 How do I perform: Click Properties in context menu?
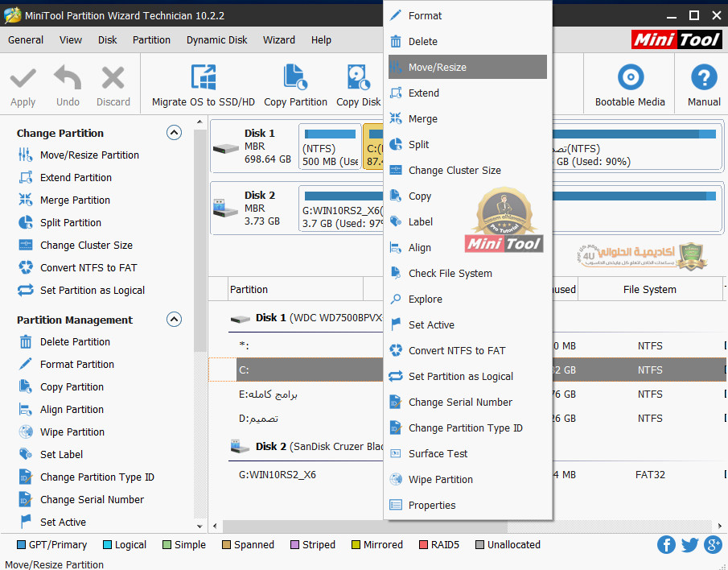point(432,506)
